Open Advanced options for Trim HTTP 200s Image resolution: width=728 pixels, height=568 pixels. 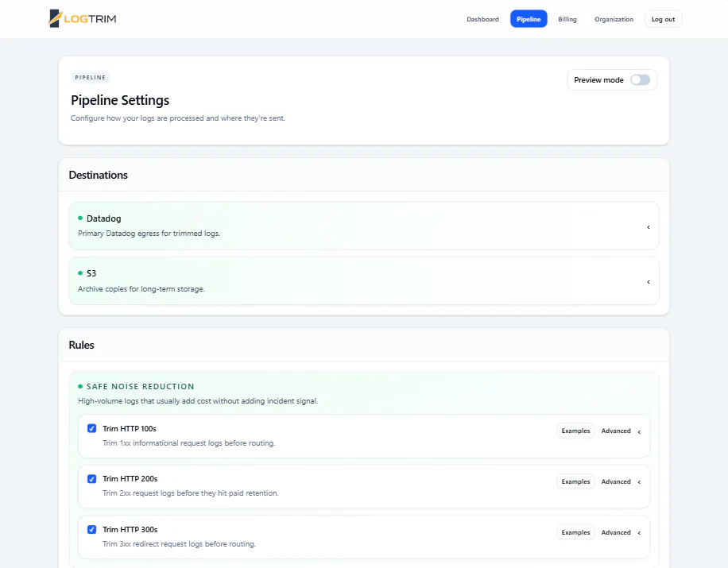(x=621, y=481)
